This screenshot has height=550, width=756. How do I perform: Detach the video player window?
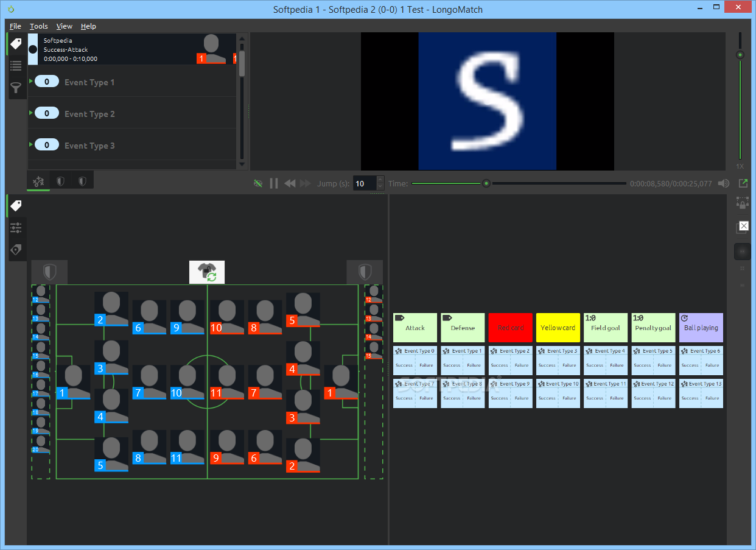pos(743,183)
